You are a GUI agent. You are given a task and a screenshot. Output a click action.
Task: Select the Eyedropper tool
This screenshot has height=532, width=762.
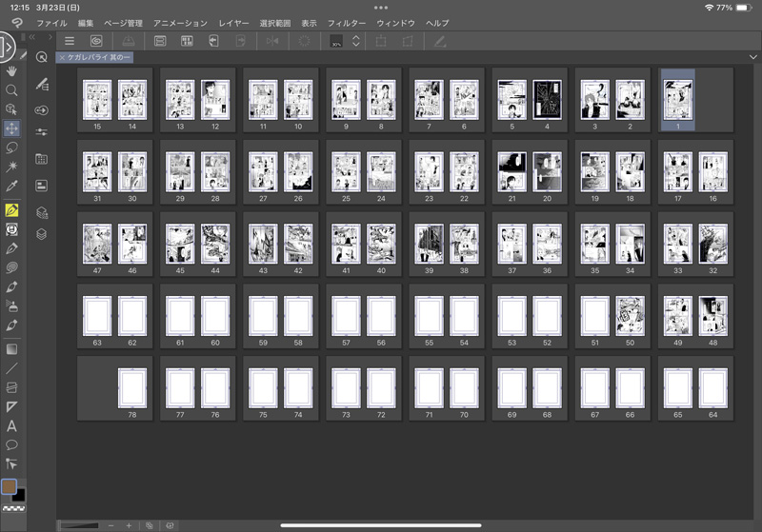[11, 187]
